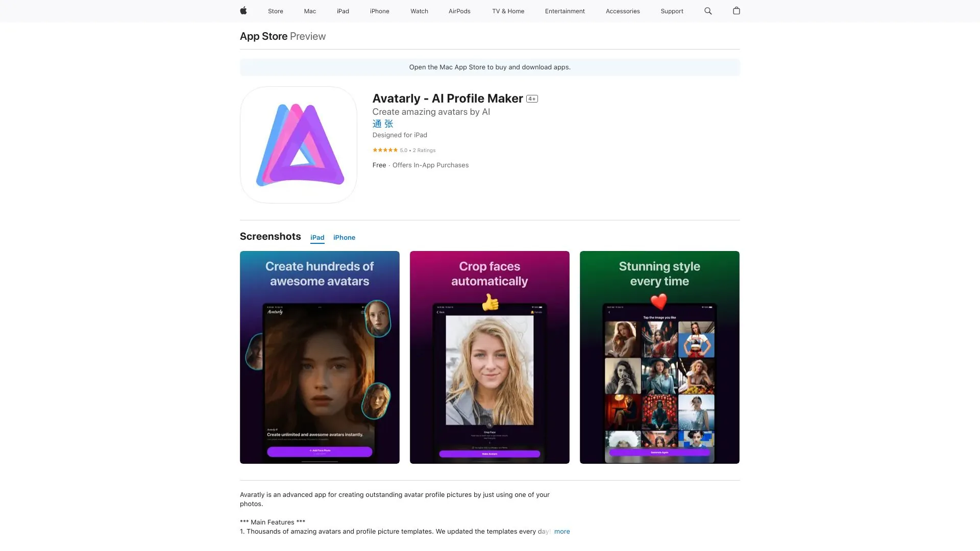This screenshot has height=551, width=980.
Task: Open the iPhone nav menu item
Action: [379, 11]
